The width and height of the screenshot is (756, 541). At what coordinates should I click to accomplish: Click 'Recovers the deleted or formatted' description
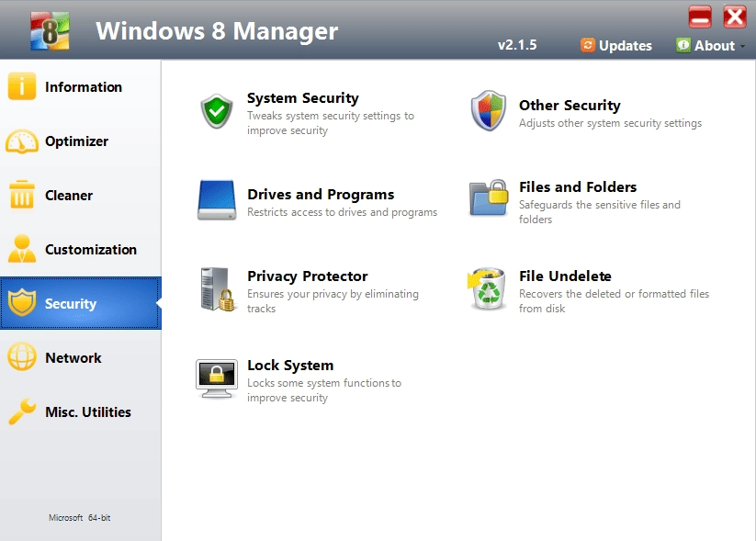(x=614, y=301)
